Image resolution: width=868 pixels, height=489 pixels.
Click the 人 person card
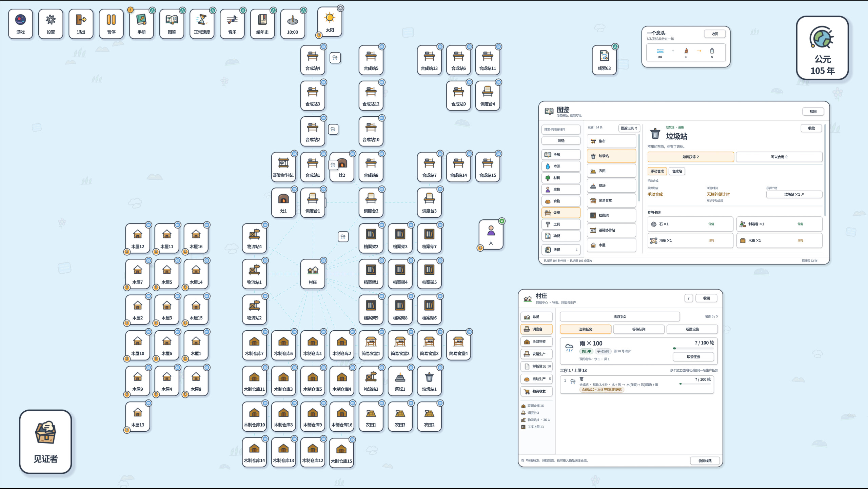491,234
